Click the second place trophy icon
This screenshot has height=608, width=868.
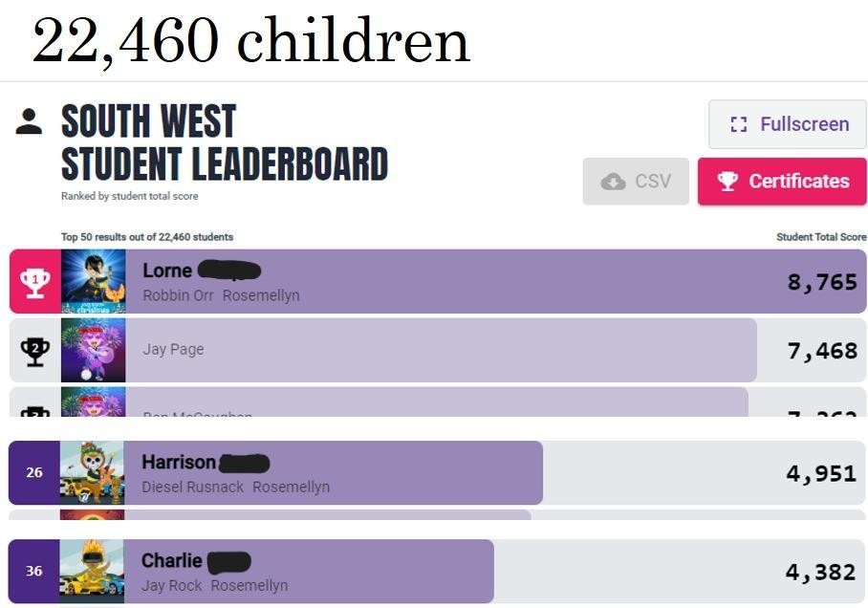35,351
